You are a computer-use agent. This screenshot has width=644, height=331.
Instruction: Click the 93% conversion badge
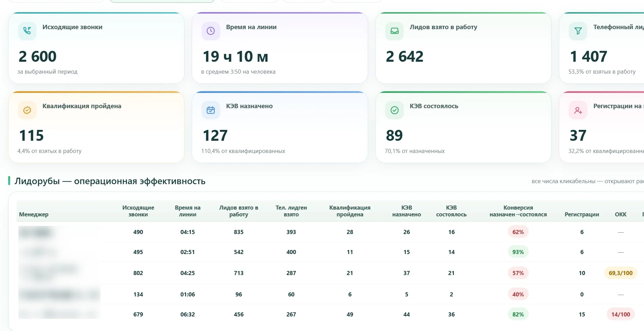pyautogui.click(x=518, y=252)
